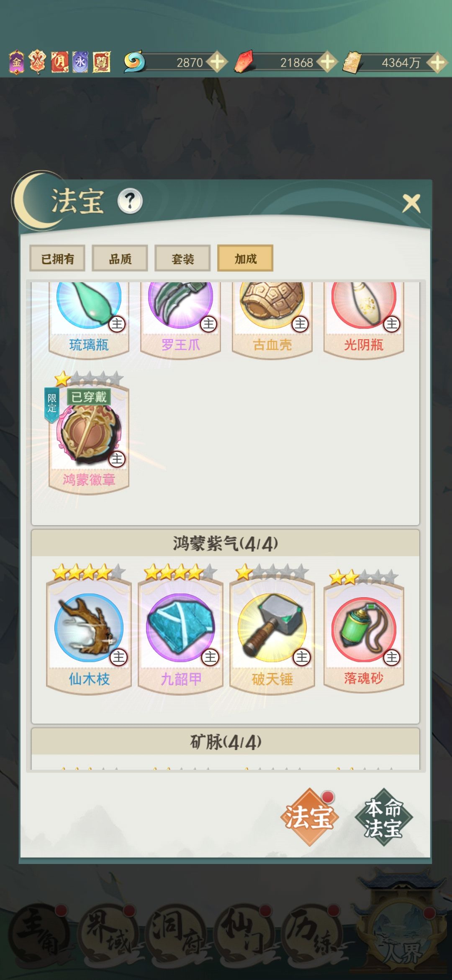452x980 pixels.
Task: Switch to the 品质 tab
Action: (x=120, y=258)
